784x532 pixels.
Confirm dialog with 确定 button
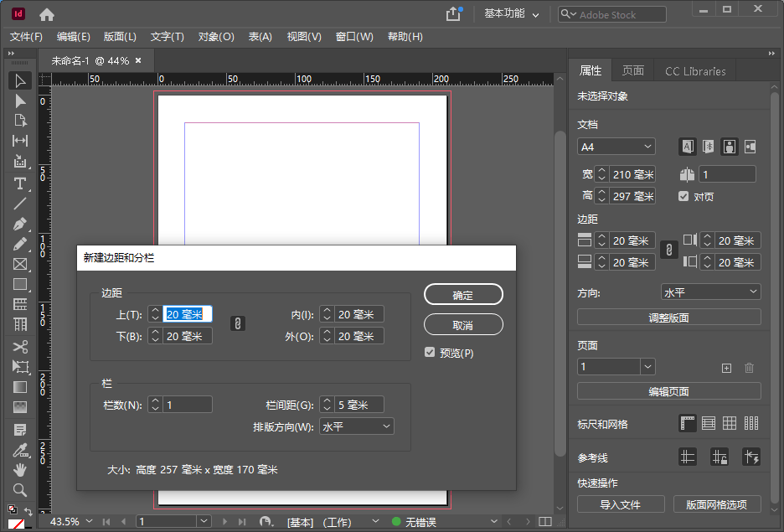tap(463, 295)
